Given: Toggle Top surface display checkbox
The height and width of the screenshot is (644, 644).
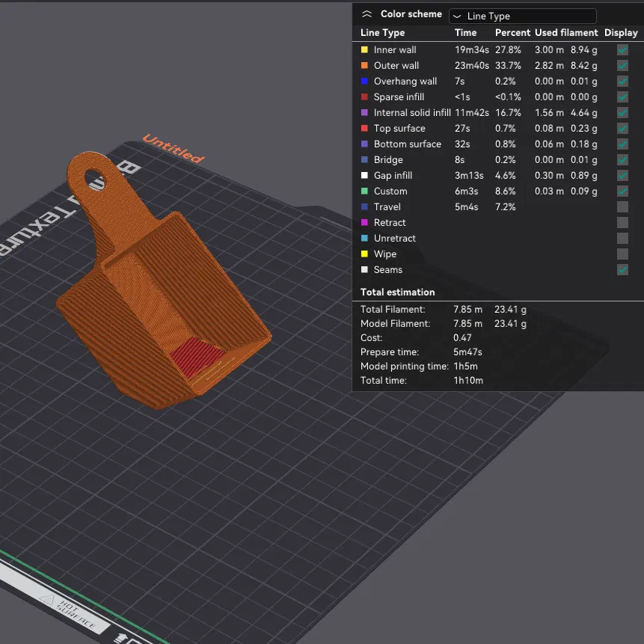Looking at the screenshot, I should (x=622, y=128).
